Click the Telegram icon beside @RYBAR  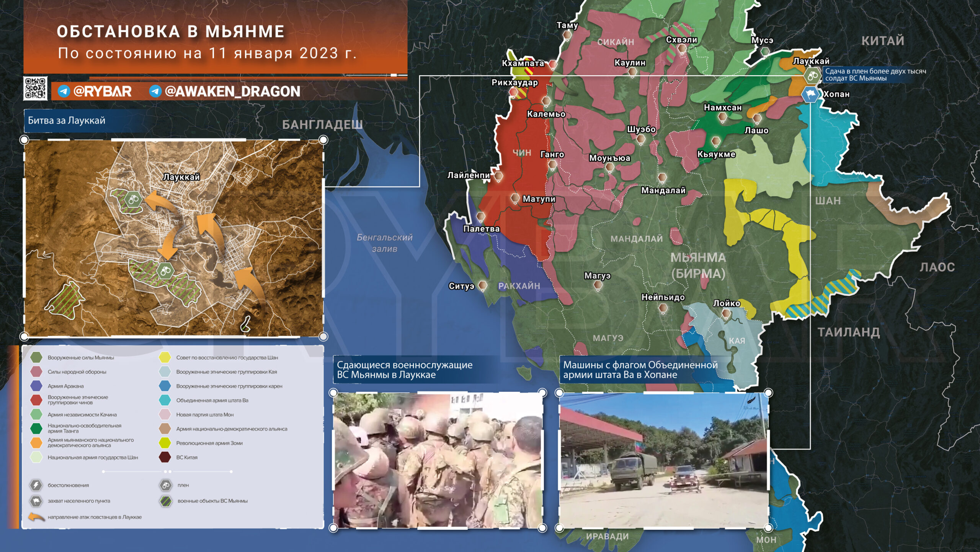(64, 91)
